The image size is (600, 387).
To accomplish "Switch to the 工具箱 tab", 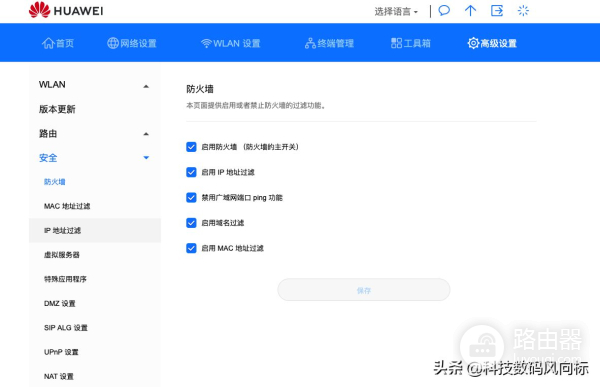I will click(411, 43).
